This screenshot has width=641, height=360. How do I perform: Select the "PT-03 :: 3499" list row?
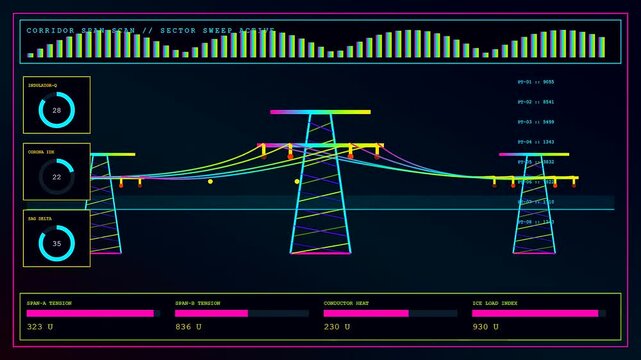(x=536, y=122)
